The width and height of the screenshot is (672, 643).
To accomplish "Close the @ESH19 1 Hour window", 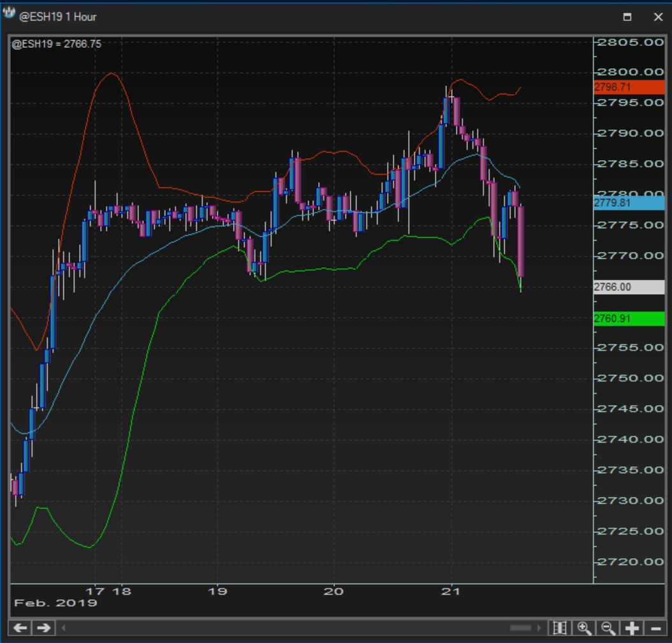I will [x=658, y=17].
